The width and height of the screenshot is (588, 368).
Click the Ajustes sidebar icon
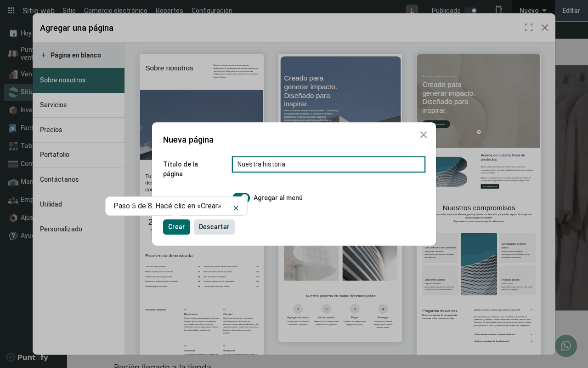13,218
